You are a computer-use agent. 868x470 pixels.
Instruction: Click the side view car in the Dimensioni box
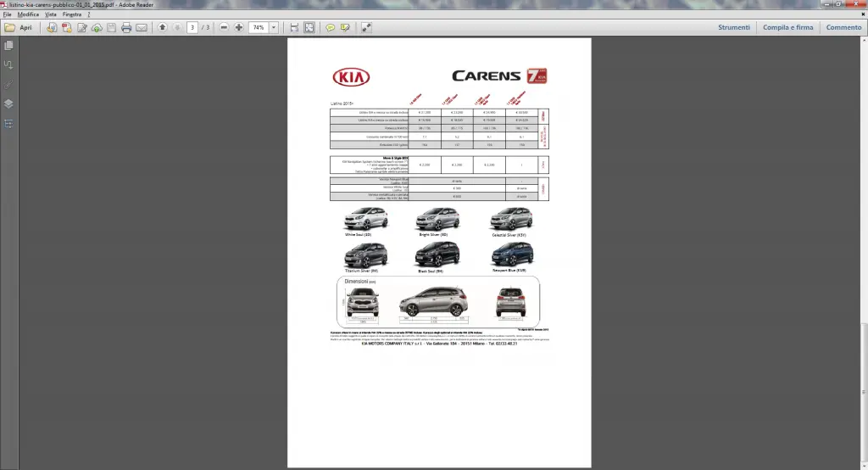point(433,301)
